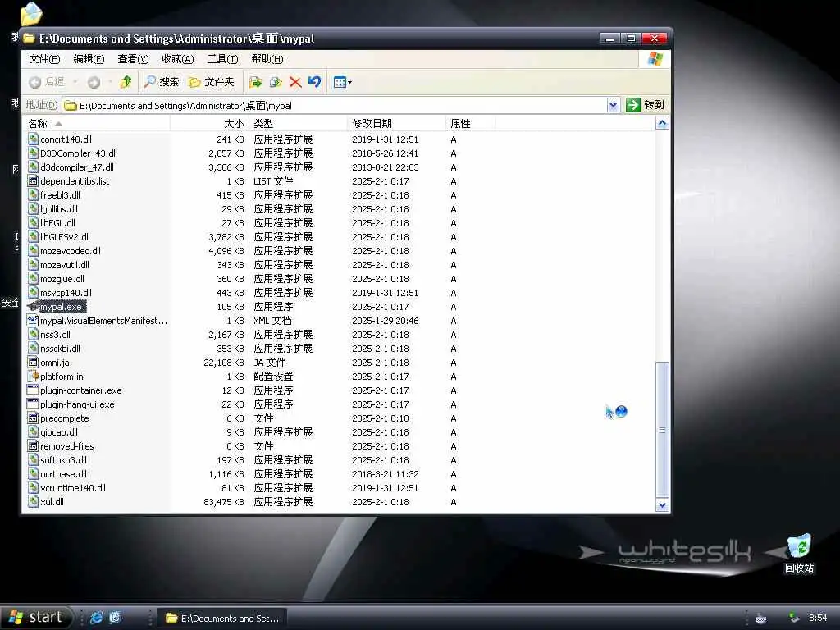The width and height of the screenshot is (840, 630).
Task: Select the file softokn3.dll
Action: [63, 460]
